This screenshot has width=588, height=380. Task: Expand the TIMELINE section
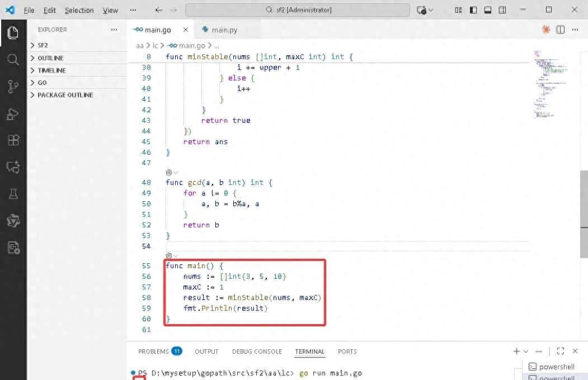(51, 70)
